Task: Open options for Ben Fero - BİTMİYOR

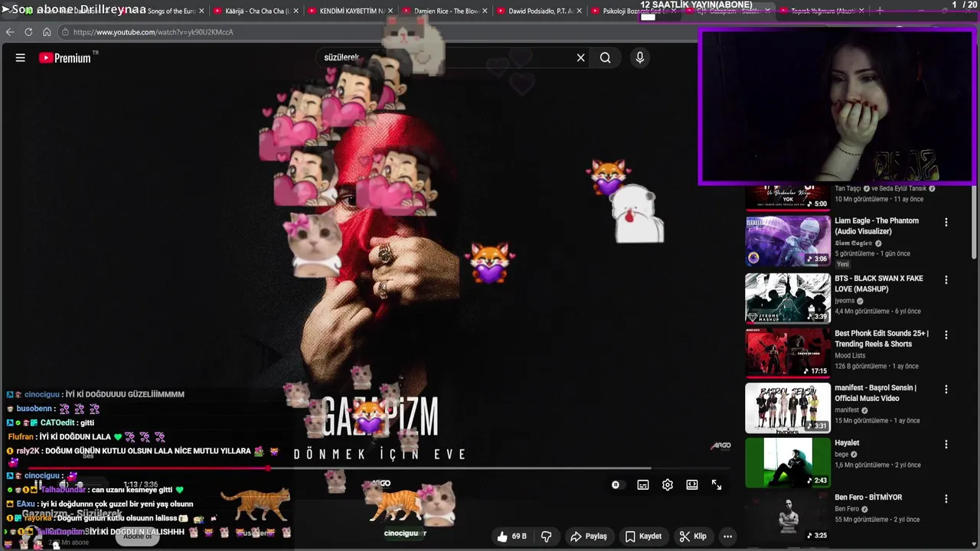Action: (x=946, y=499)
